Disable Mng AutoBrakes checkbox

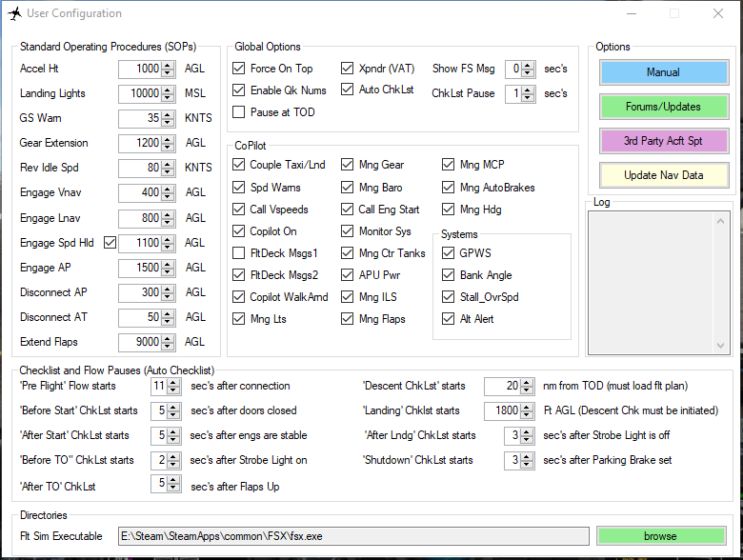click(x=449, y=187)
